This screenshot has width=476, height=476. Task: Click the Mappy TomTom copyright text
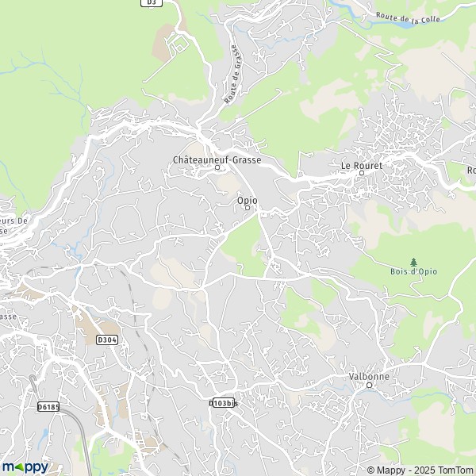(421, 470)
